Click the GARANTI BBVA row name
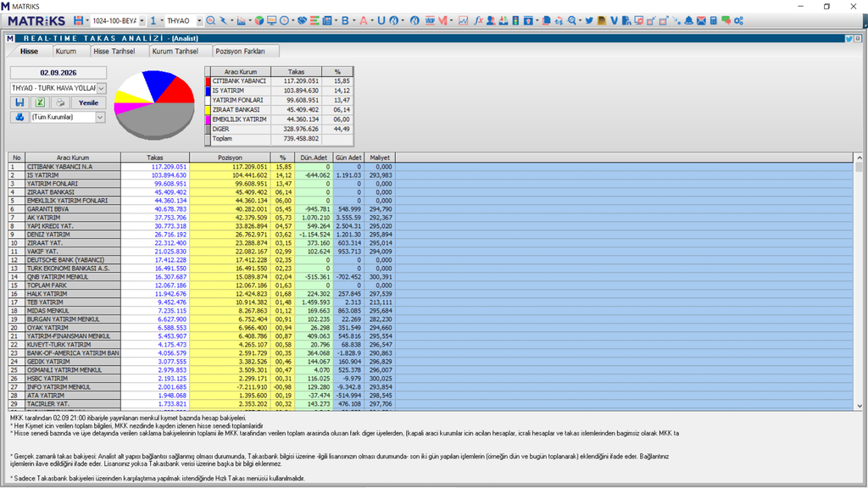Screen dimensions: 868x488 pos(48,209)
